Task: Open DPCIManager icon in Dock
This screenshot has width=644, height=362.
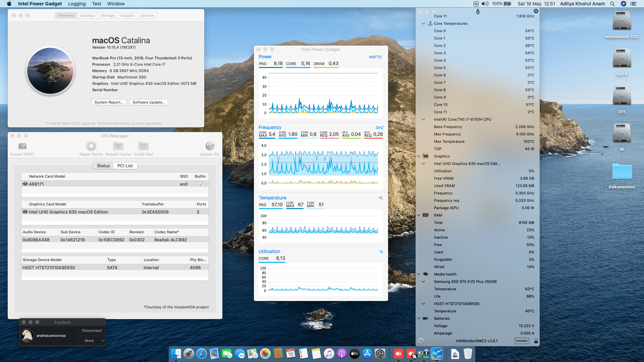Action: [x=424, y=354]
